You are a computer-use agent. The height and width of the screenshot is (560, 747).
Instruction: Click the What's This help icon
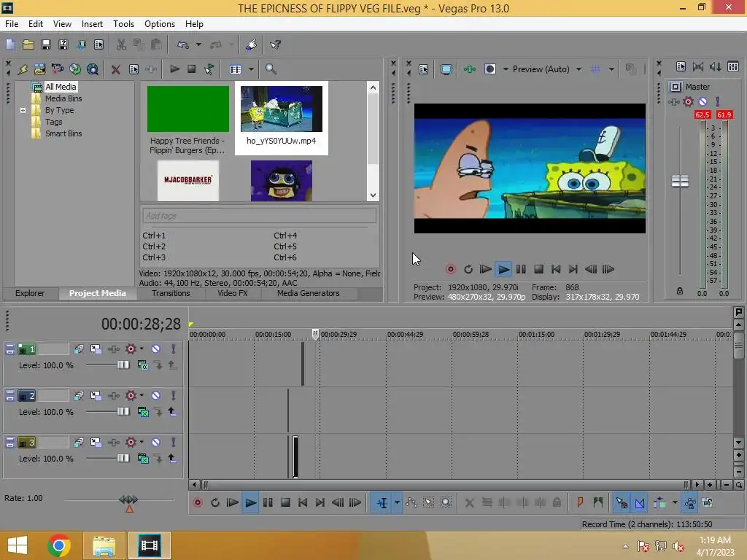coord(275,44)
